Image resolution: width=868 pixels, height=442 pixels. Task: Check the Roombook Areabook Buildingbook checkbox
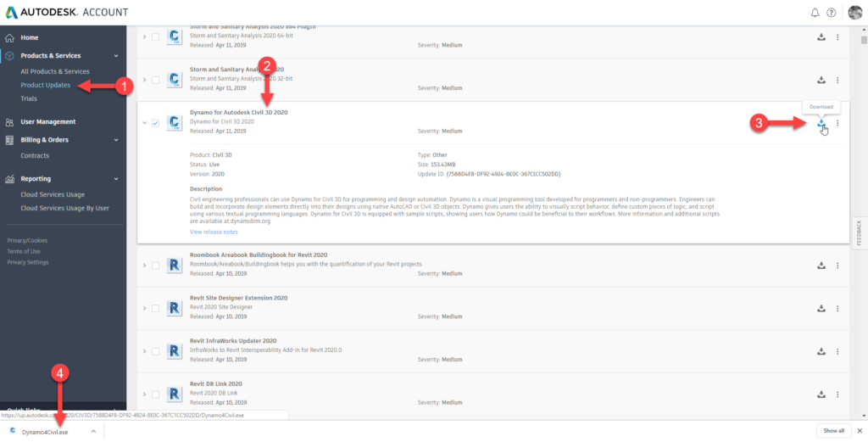156,266
